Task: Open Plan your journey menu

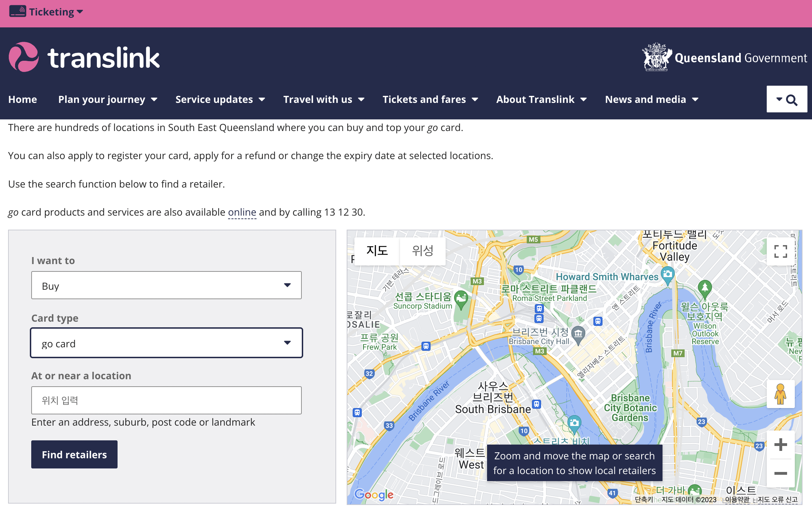Action: 107,100
